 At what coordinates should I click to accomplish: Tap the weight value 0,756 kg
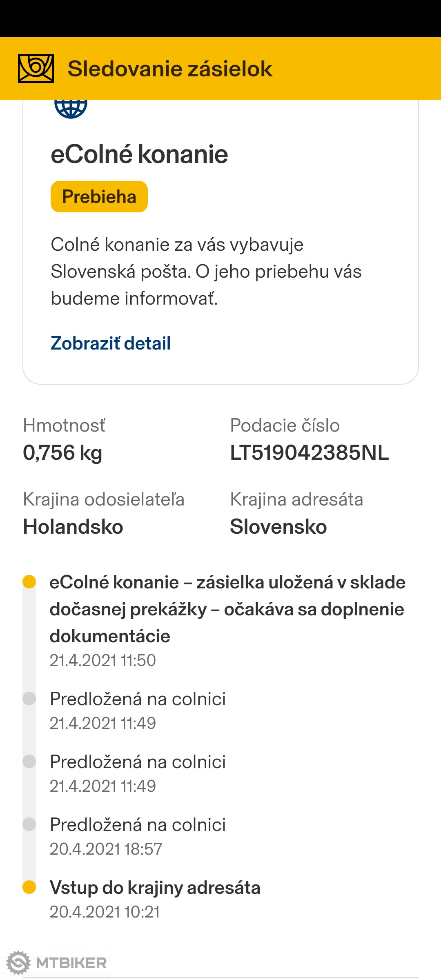click(62, 453)
